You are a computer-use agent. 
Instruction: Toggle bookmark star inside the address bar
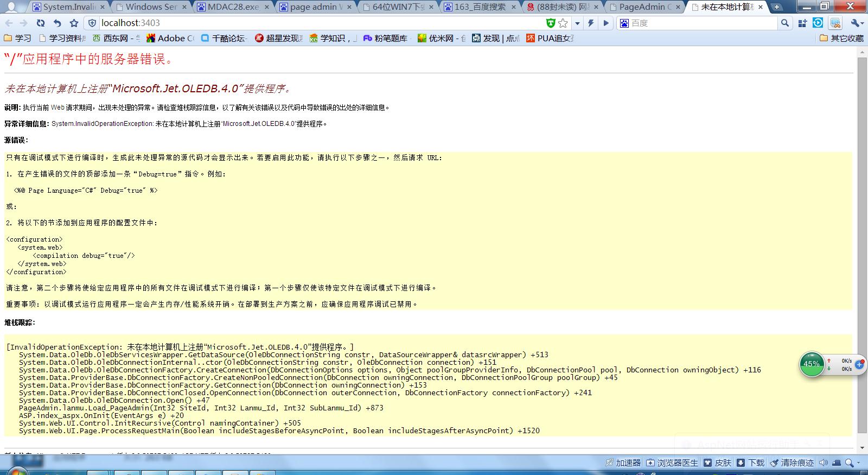[563, 23]
